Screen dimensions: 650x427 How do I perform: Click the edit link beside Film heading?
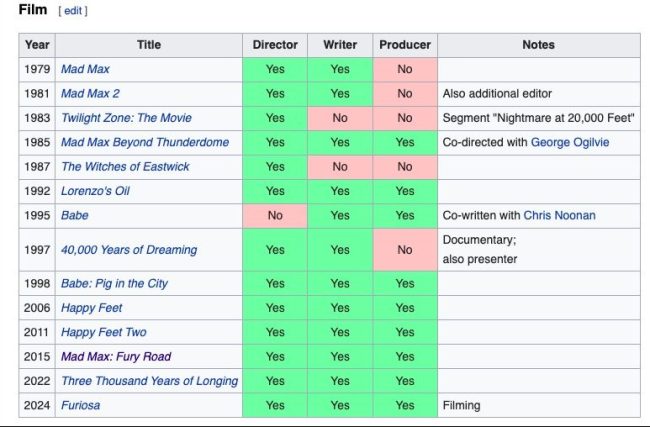pyautogui.click(x=73, y=11)
